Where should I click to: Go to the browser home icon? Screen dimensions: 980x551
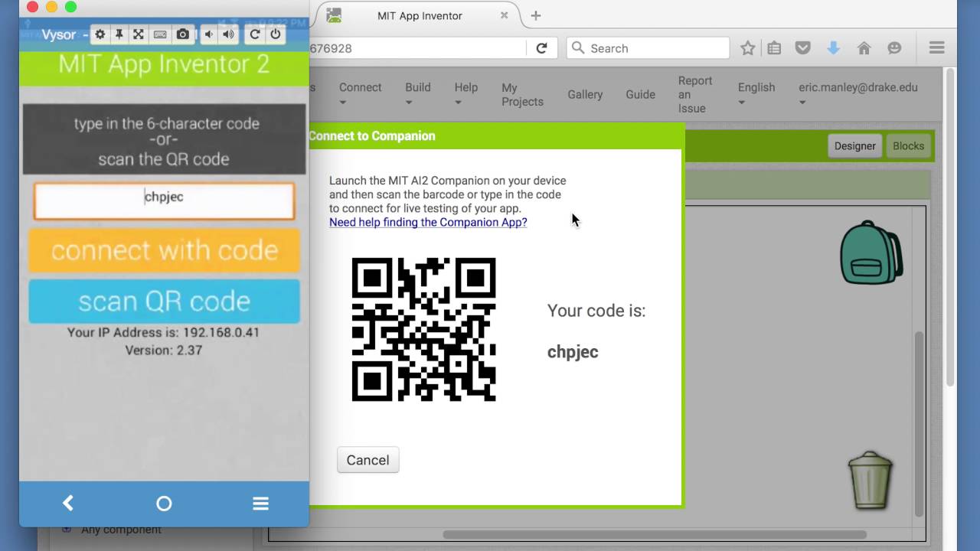864,48
